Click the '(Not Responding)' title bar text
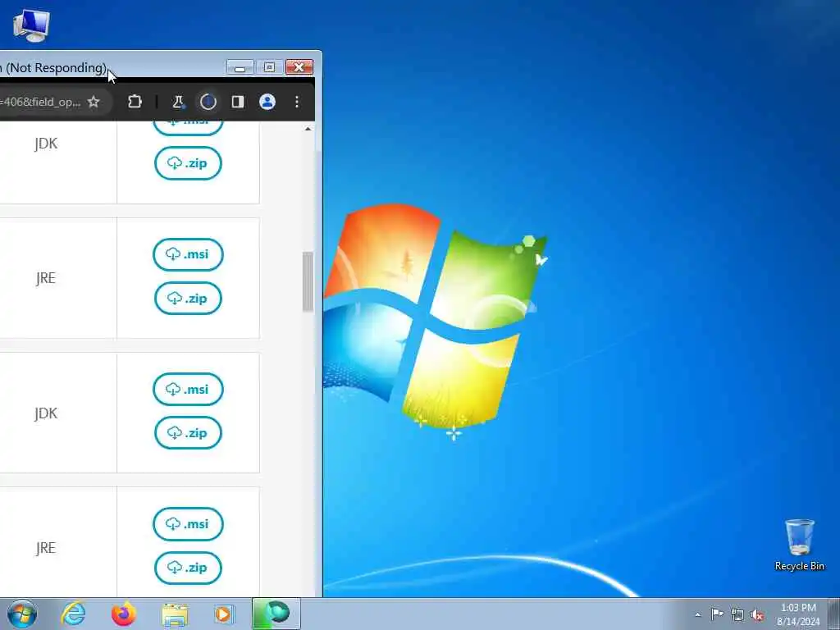840x630 pixels. coord(57,67)
